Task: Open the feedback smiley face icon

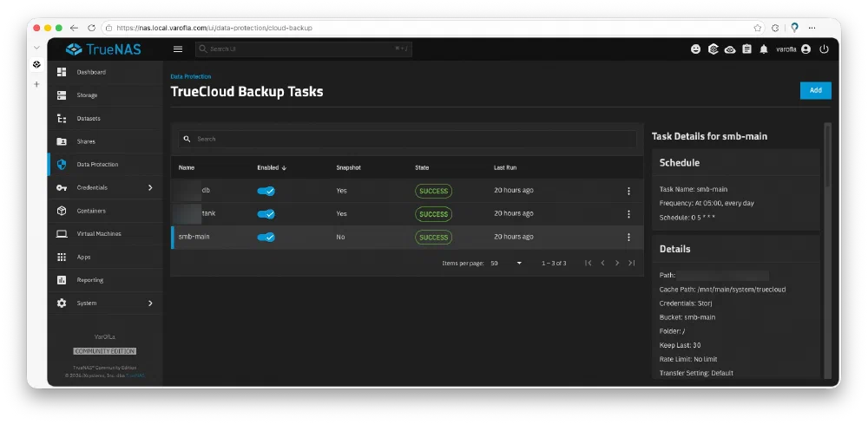Action: (x=695, y=49)
